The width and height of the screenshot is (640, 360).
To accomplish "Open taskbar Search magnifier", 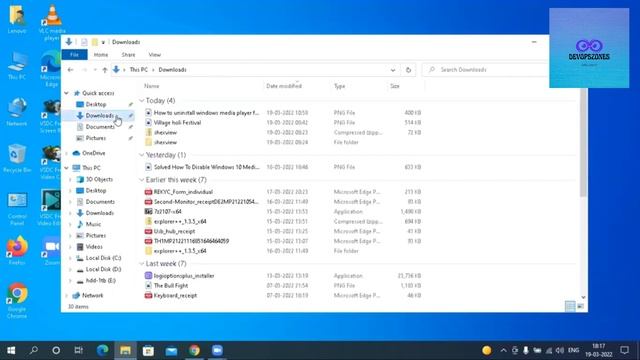I will click(x=34, y=350).
